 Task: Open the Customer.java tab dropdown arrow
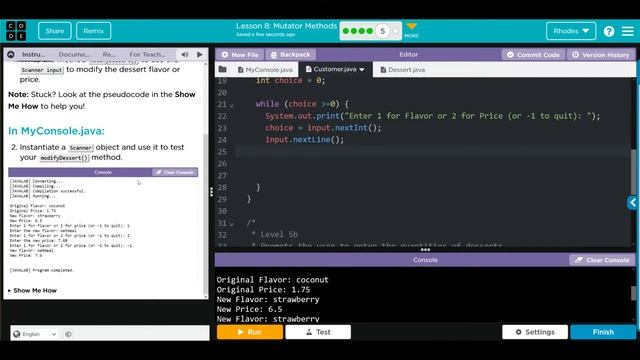(x=362, y=70)
